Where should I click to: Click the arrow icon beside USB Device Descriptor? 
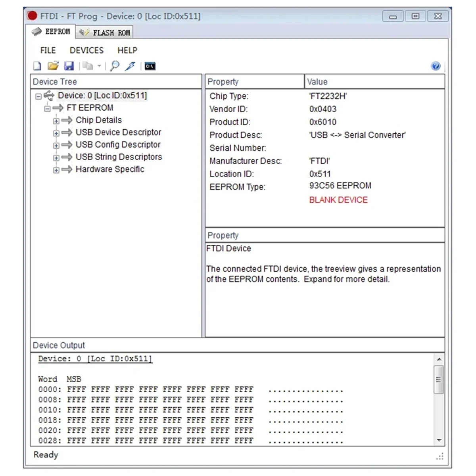click(67, 132)
